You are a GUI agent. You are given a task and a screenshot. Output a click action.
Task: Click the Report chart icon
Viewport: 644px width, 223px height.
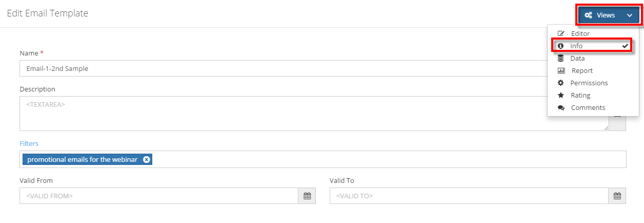pyautogui.click(x=561, y=70)
